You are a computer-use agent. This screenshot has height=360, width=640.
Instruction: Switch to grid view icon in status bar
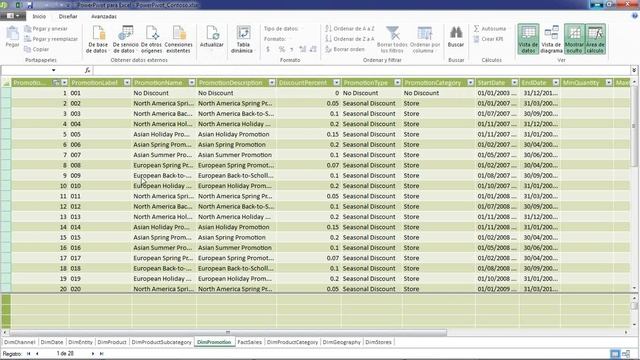[x=614, y=353]
